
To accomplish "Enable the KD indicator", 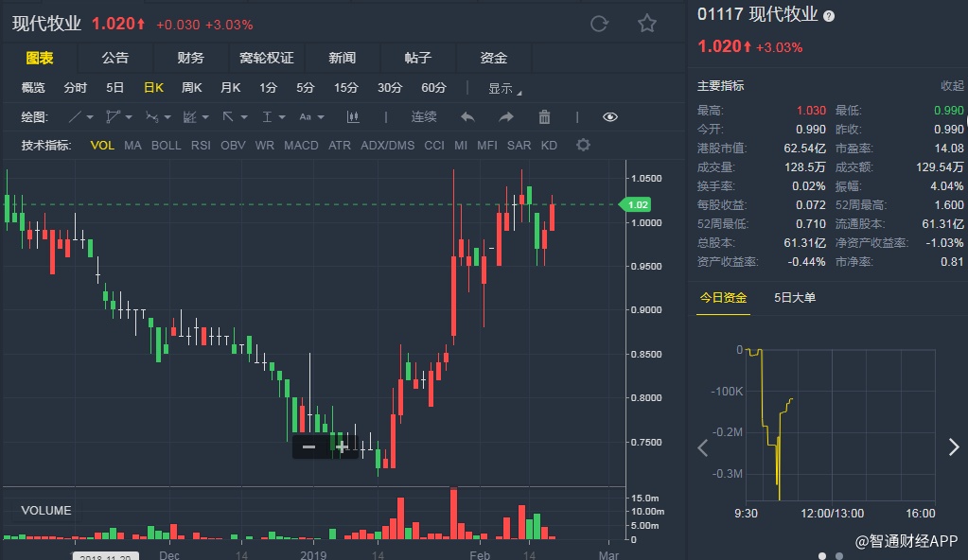I will 549,145.
